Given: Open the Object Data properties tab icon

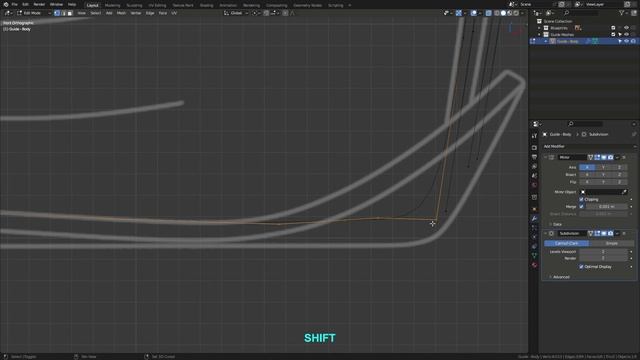Looking at the screenshot, I should [534, 256].
